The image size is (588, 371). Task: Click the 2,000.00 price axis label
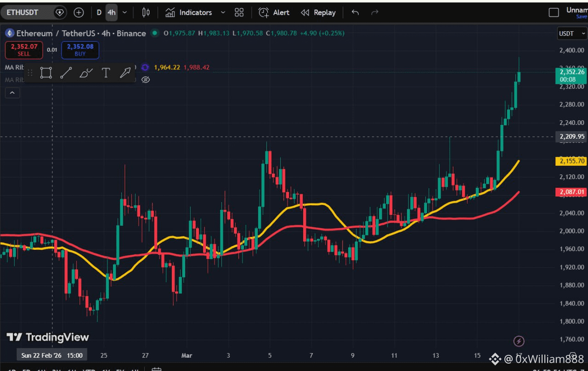(x=572, y=231)
